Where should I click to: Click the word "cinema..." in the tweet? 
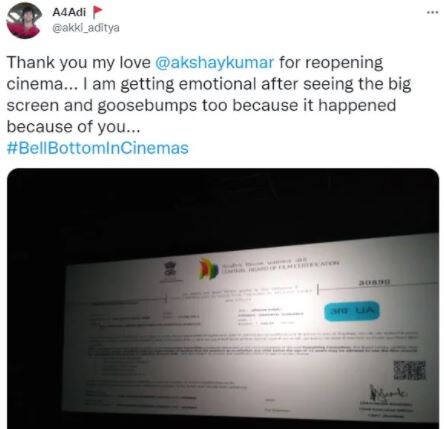(x=42, y=84)
